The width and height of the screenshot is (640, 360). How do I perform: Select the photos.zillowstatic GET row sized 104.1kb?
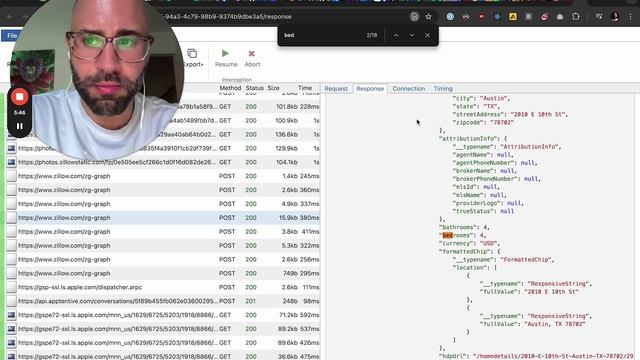point(162,162)
